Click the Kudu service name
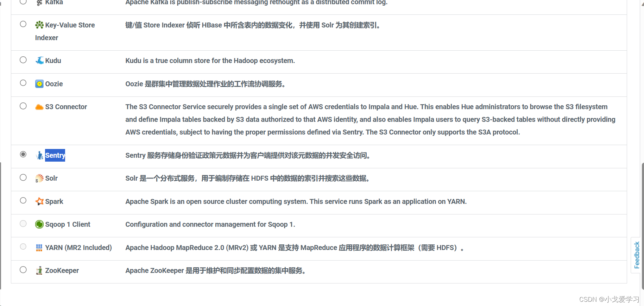644x306 pixels. (53, 61)
